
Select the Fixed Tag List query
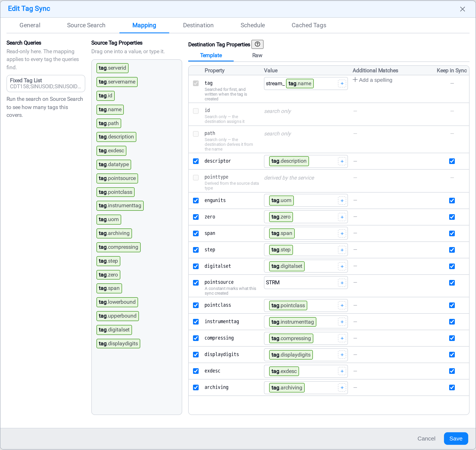point(46,84)
